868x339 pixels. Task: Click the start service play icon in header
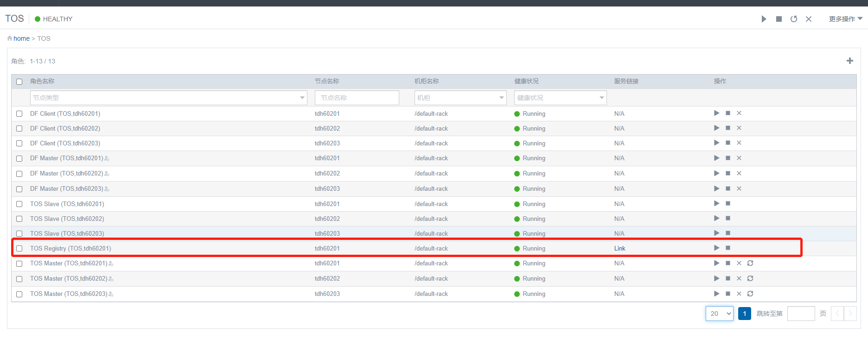click(x=764, y=19)
